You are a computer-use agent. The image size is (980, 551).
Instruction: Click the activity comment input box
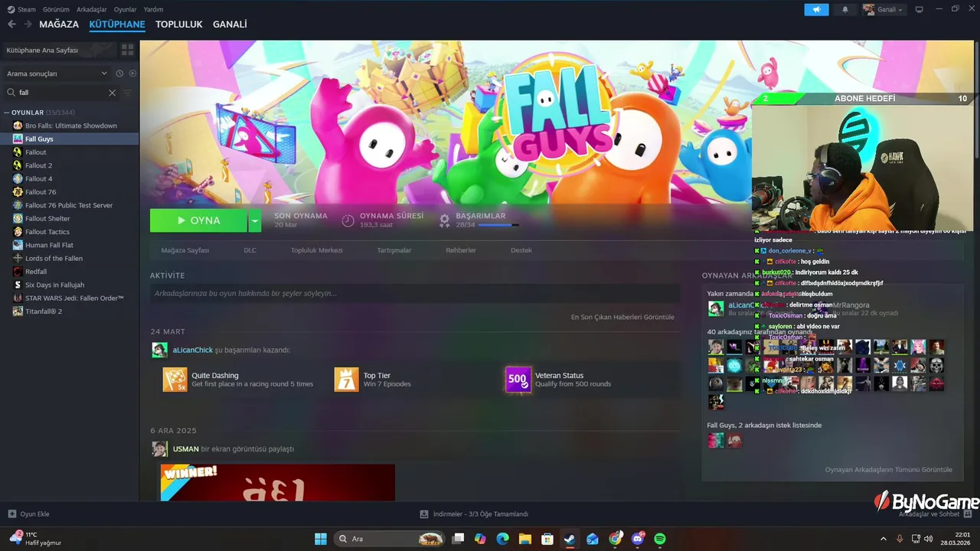[414, 293]
